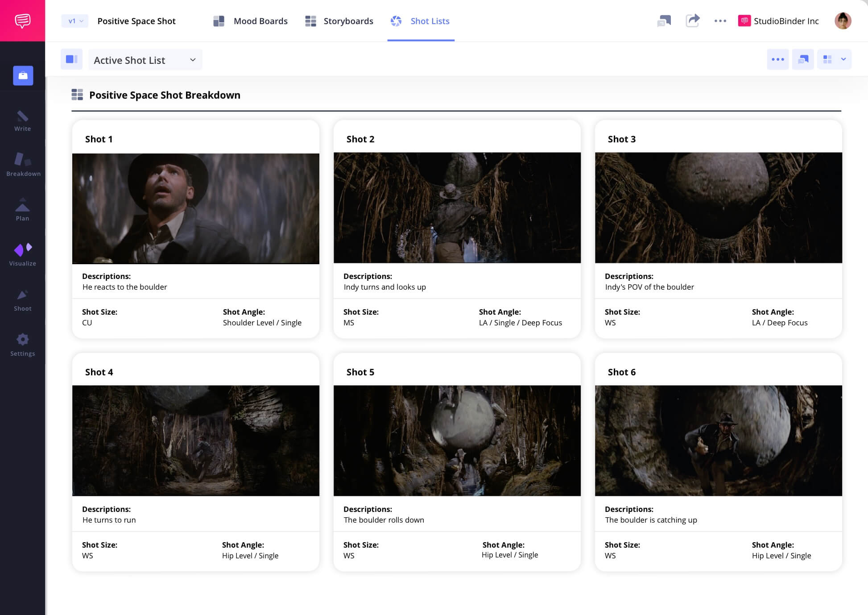Select the Write tool in sidebar
This screenshot has height=615, width=868.
(22, 121)
